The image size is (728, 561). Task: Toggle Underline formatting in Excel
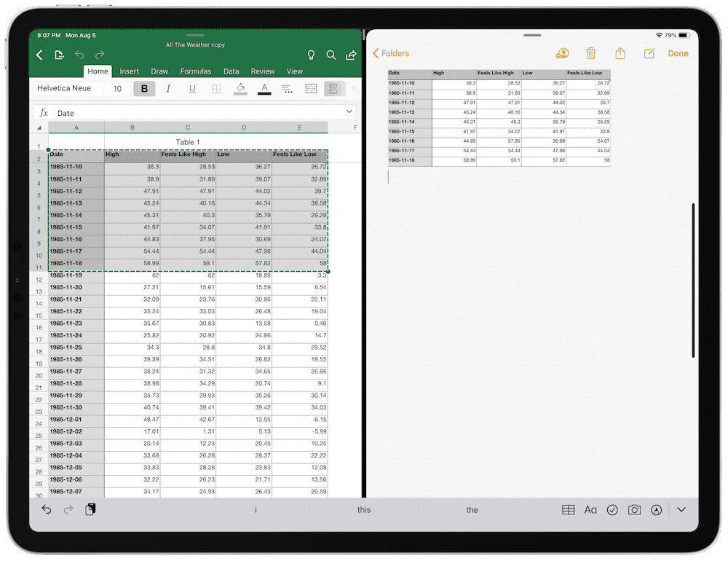(x=192, y=89)
